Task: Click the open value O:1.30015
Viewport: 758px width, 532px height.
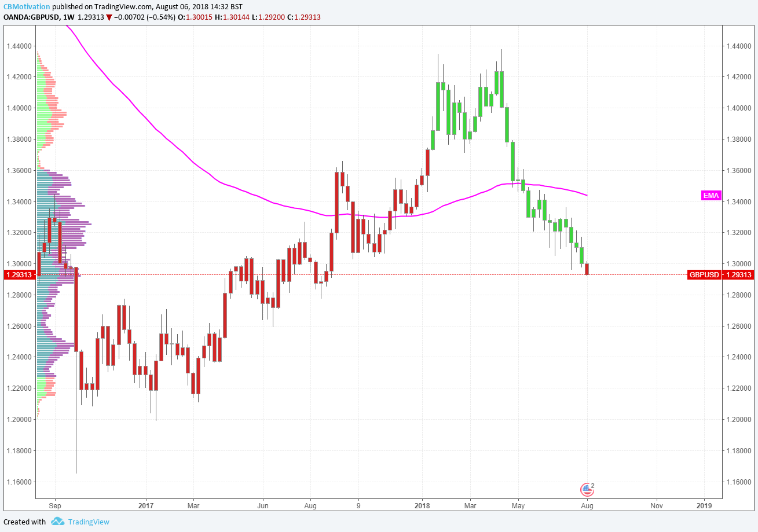Action: coord(195,17)
